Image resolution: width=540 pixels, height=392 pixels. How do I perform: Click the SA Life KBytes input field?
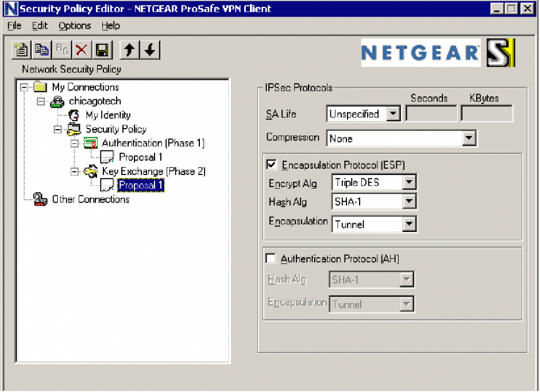tap(487, 113)
